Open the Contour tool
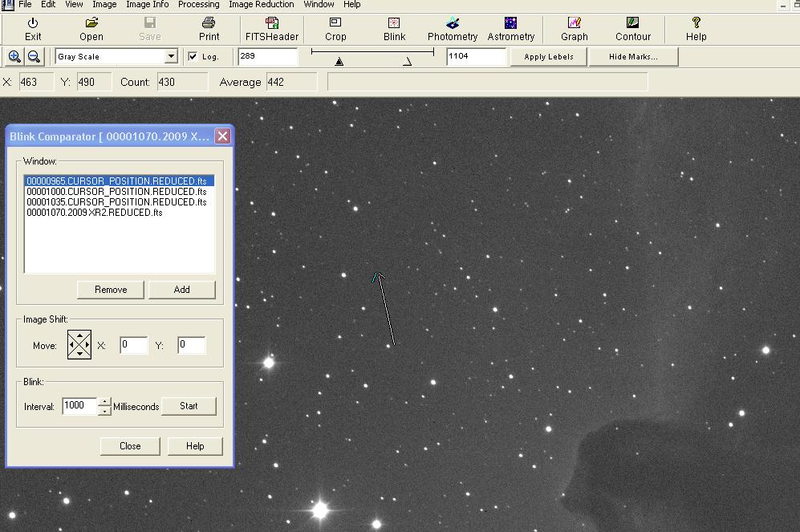 (632, 29)
